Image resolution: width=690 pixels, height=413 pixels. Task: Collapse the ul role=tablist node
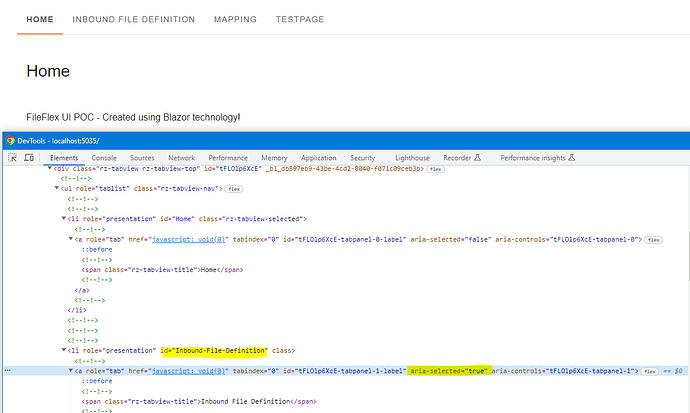(x=57, y=188)
